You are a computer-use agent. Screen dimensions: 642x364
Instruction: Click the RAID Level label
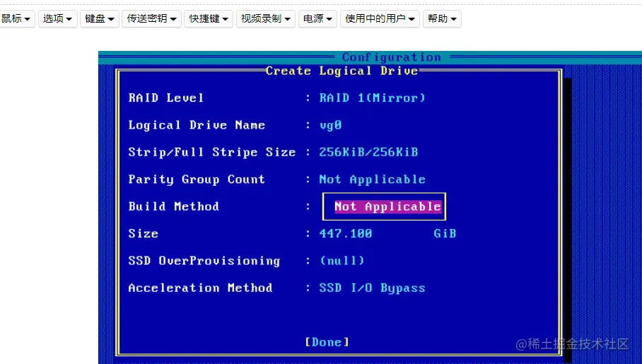tap(166, 98)
